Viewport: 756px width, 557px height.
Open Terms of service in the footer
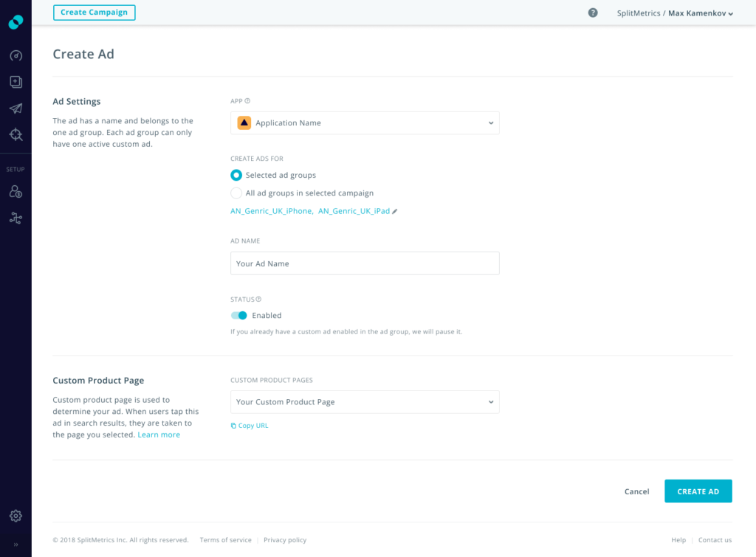tap(225, 539)
